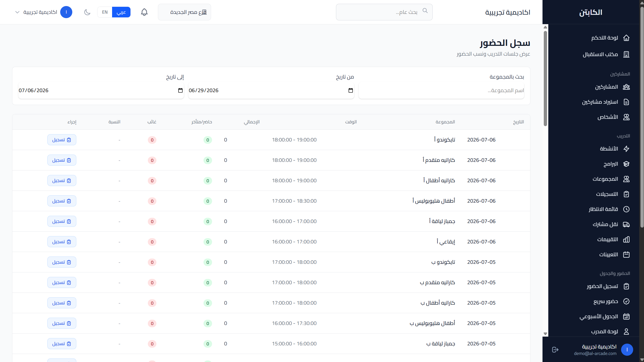Open the notifications bell icon
Viewport: 644px width, 362px height.
144,12
